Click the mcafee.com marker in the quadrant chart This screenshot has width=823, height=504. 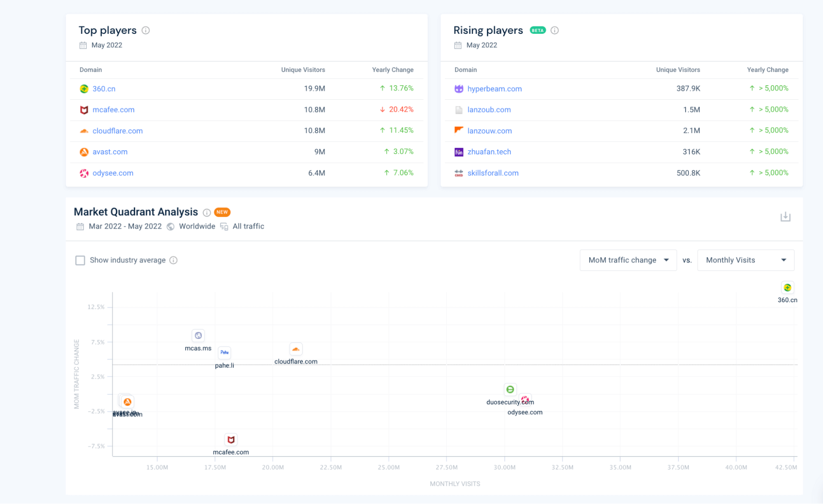pos(231,440)
